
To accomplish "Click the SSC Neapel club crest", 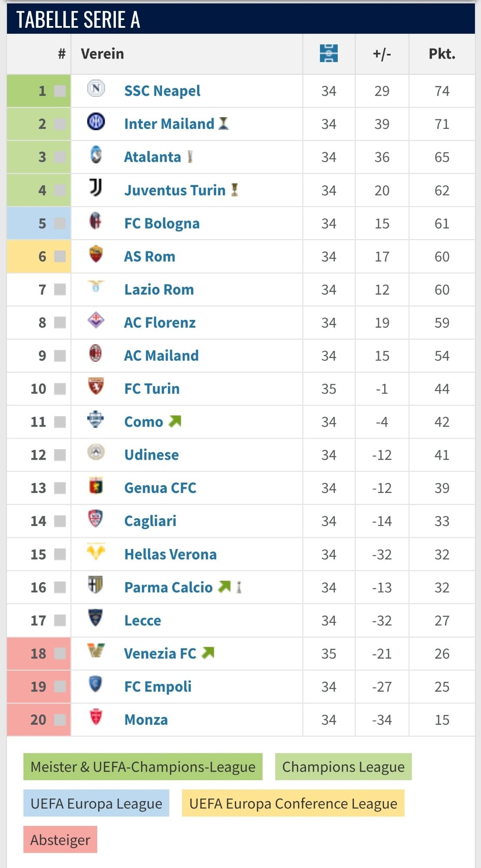I will pos(96,89).
